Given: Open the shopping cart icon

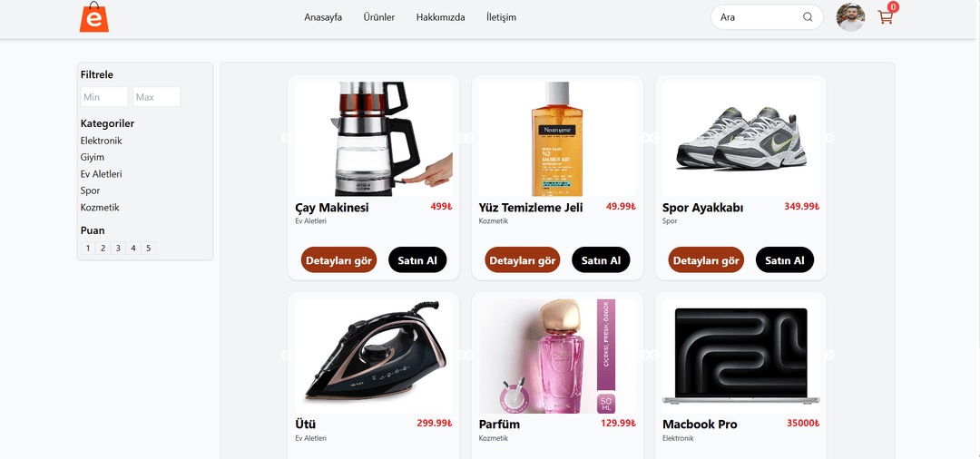Looking at the screenshot, I should point(886,17).
